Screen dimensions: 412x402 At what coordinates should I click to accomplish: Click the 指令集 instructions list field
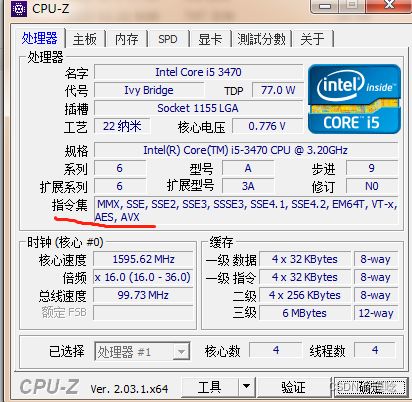(246, 210)
